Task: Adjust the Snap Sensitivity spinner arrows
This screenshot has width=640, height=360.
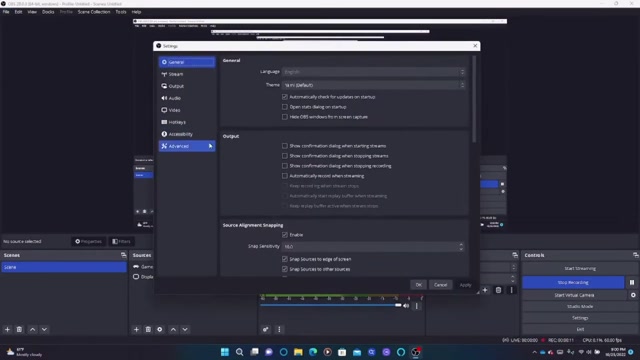Action: point(461,247)
